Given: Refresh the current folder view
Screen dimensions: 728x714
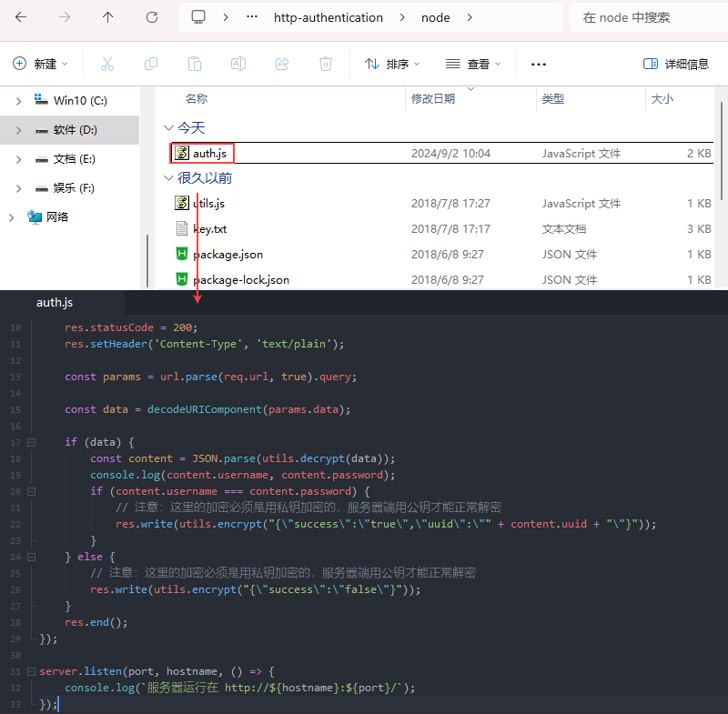Looking at the screenshot, I should (152, 17).
